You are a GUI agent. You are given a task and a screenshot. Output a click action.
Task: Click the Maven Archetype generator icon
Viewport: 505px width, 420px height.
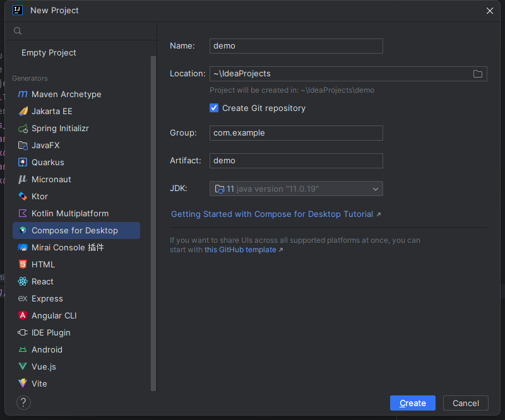click(23, 95)
